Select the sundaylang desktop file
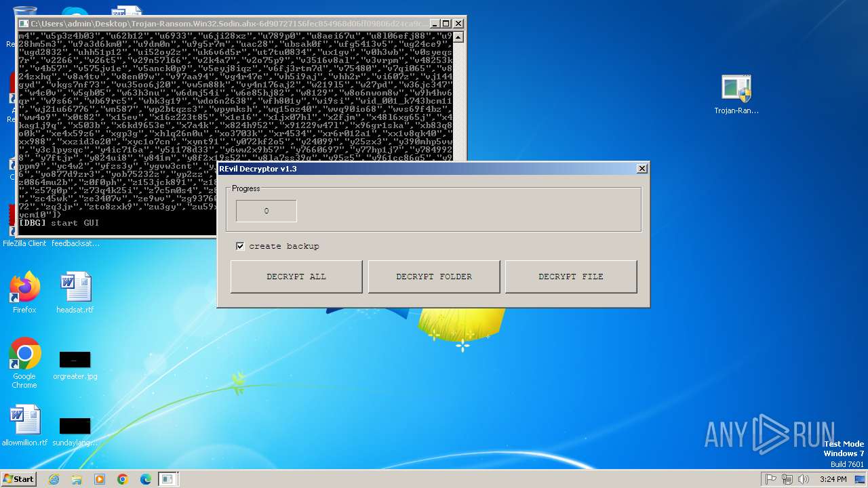The image size is (868, 488). 75,431
